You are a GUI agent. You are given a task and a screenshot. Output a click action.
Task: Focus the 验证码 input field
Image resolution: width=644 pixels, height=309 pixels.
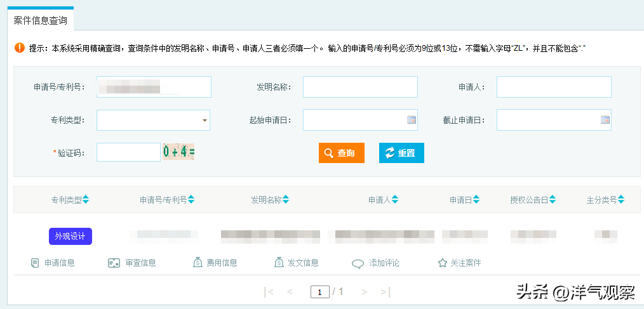click(x=128, y=152)
